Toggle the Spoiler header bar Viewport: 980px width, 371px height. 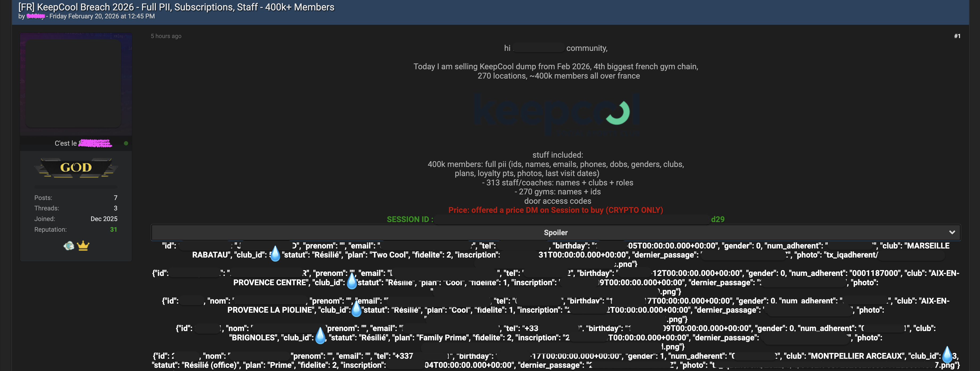point(556,232)
